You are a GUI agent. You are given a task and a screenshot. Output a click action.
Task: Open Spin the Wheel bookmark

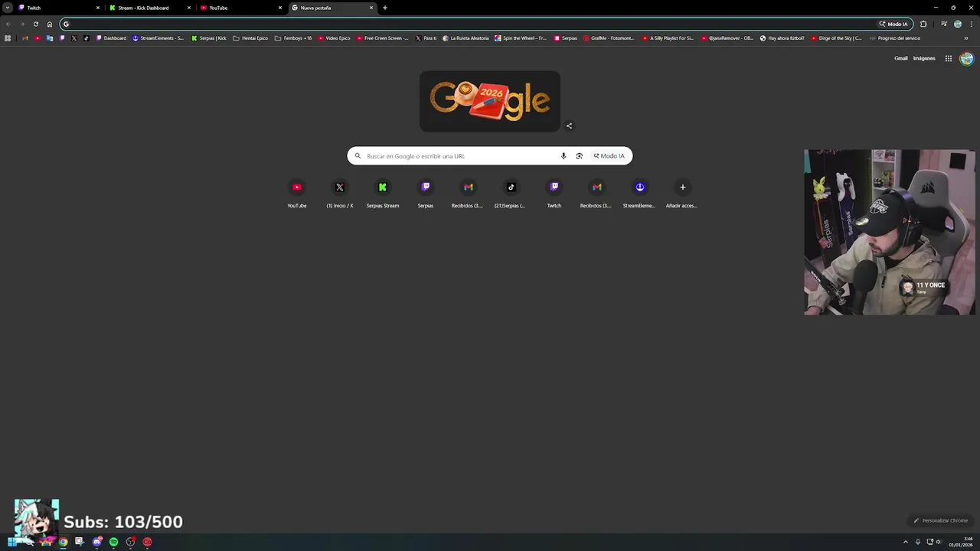pos(521,38)
